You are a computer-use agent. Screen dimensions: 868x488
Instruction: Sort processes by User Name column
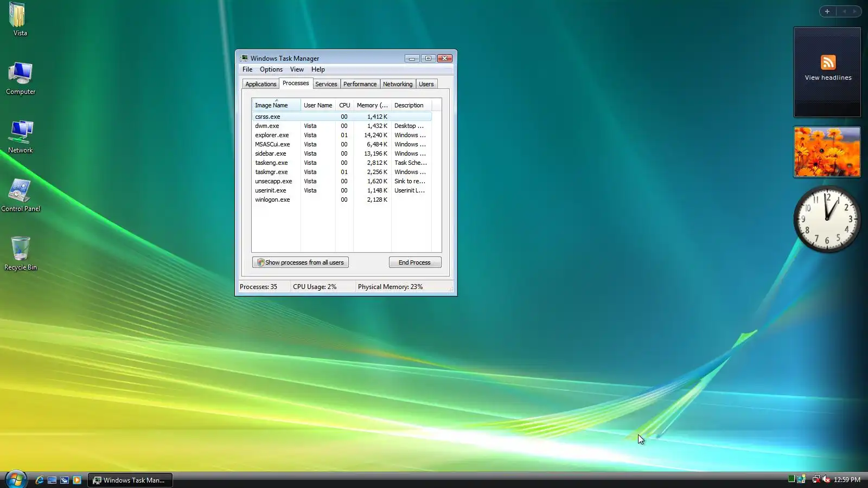[318, 105]
